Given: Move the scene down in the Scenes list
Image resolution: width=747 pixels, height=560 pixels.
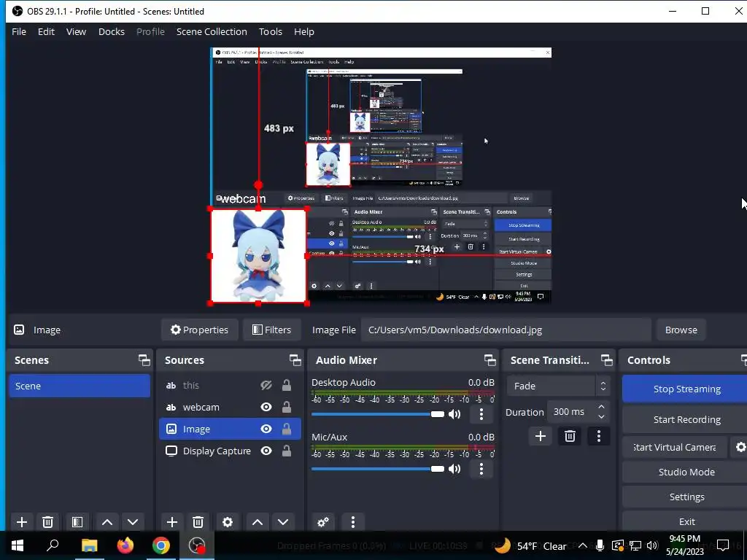Looking at the screenshot, I should coord(133,522).
